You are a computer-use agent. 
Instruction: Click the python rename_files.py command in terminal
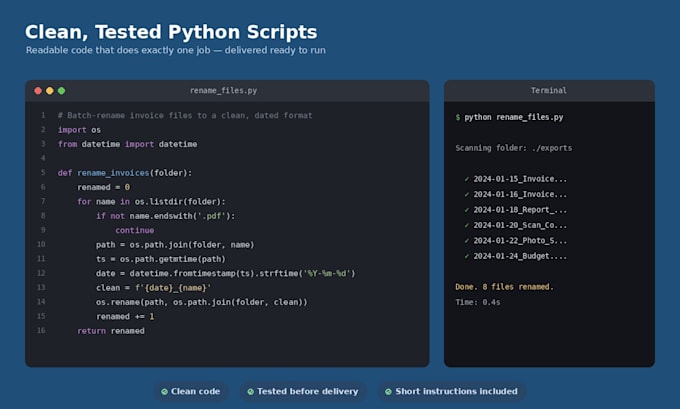tap(514, 117)
